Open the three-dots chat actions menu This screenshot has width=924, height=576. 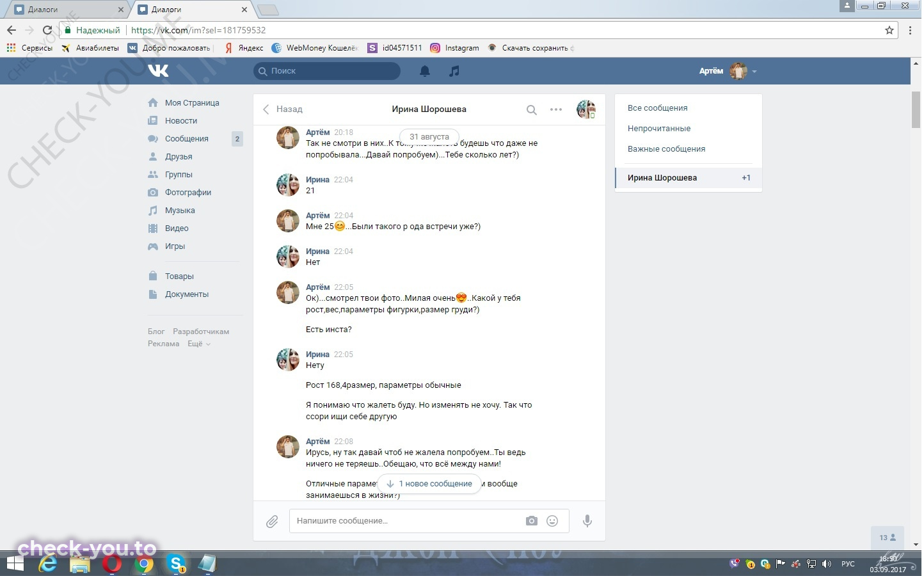click(556, 109)
